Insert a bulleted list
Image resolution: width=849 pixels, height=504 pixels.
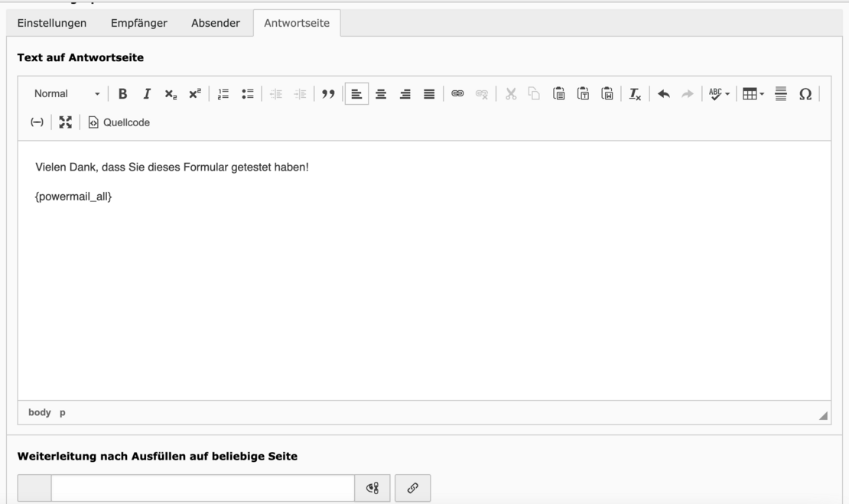(247, 94)
